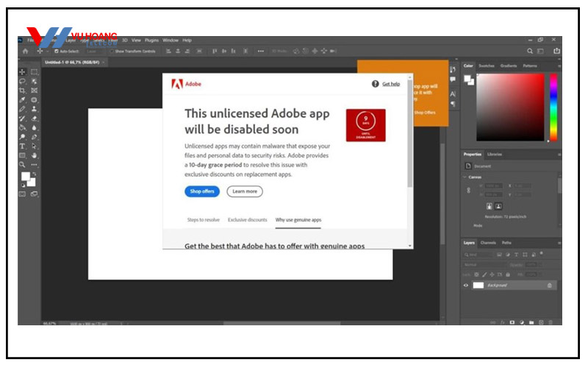588x368 pixels.
Task: Select the Pen tool
Action: [x=34, y=137]
